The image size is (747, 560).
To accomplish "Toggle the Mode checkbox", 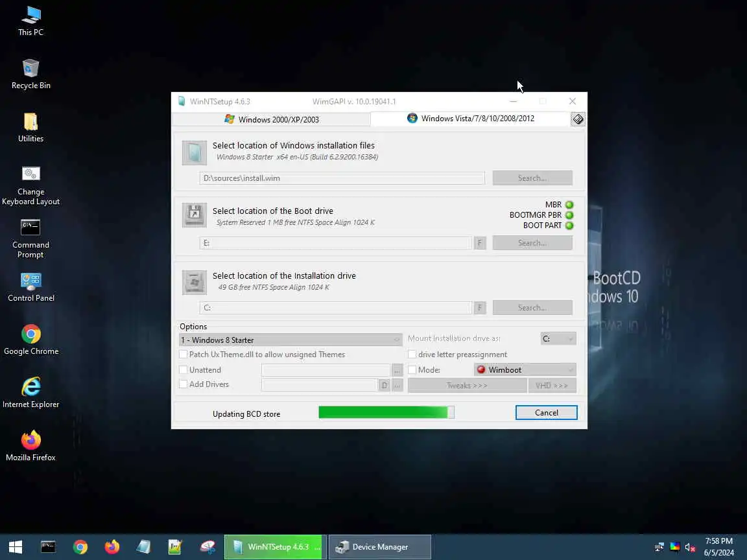I will (x=412, y=369).
